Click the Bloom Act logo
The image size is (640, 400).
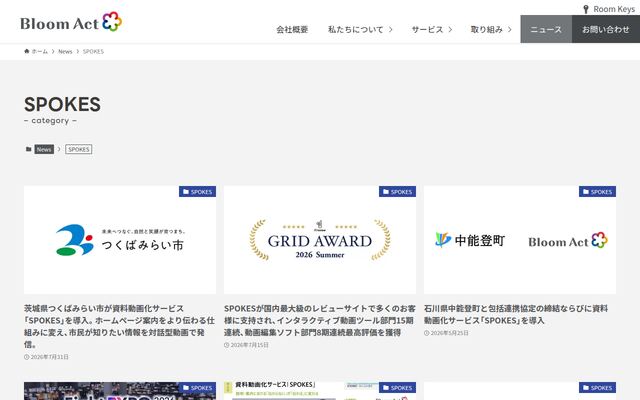71,22
